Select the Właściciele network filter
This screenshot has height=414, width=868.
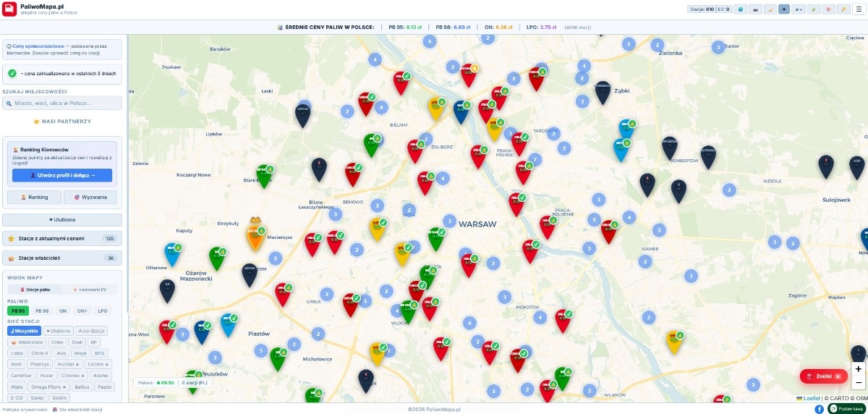click(x=27, y=342)
